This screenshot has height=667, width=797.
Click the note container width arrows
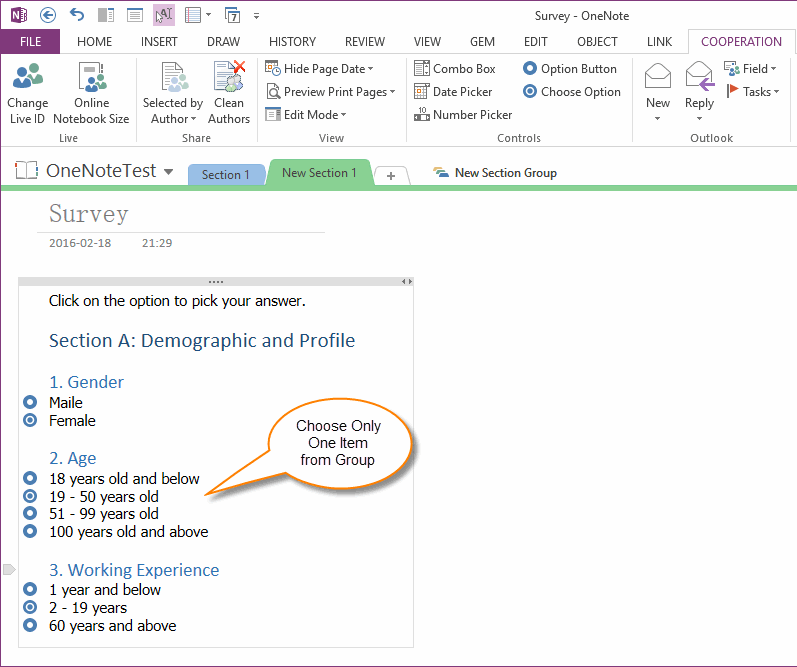[407, 282]
